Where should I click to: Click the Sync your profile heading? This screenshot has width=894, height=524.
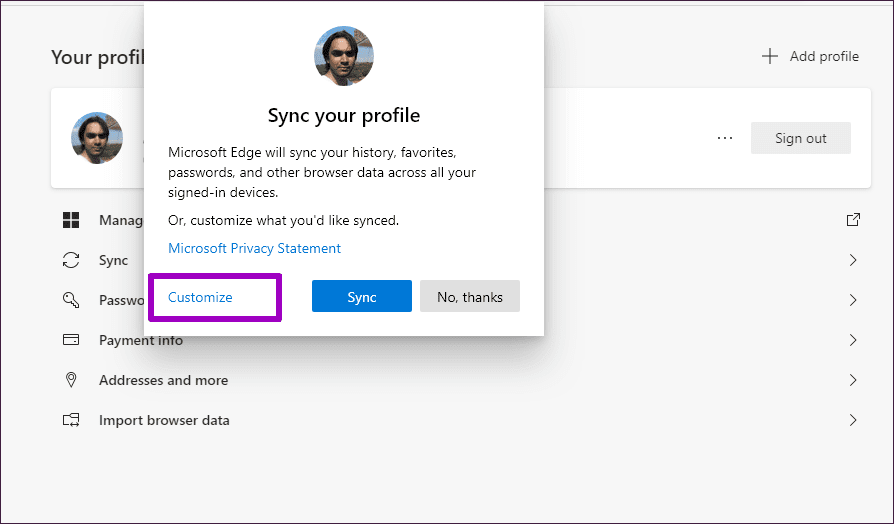tap(344, 115)
